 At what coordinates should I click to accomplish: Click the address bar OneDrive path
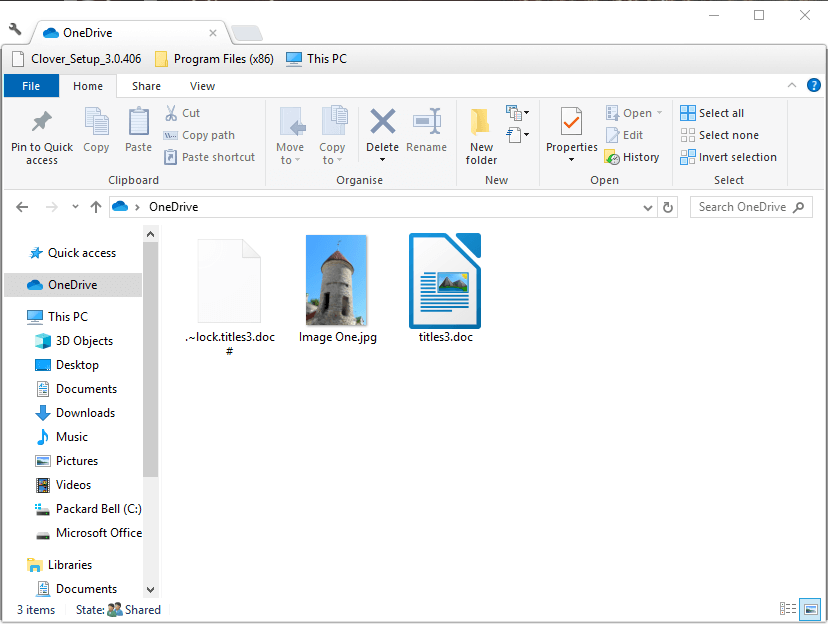(174, 207)
